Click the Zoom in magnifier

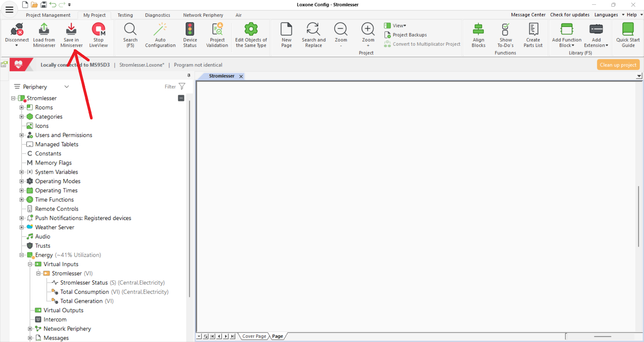coord(368,30)
